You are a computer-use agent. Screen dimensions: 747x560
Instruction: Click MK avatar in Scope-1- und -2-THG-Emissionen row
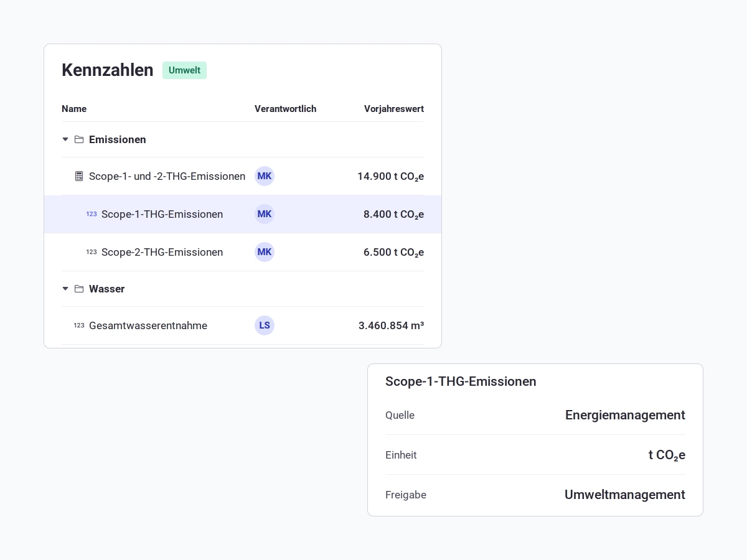265,176
